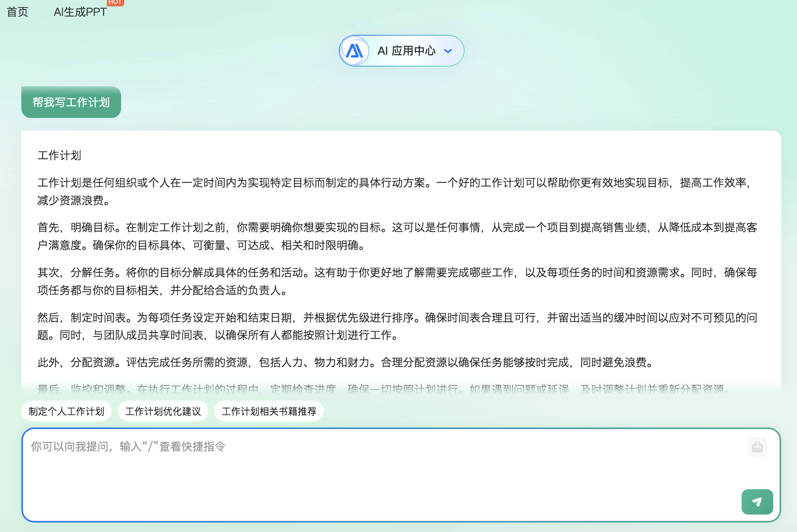This screenshot has width=797, height=532.
Task: Click the blue AI logo icon
Action: [354, 51]
